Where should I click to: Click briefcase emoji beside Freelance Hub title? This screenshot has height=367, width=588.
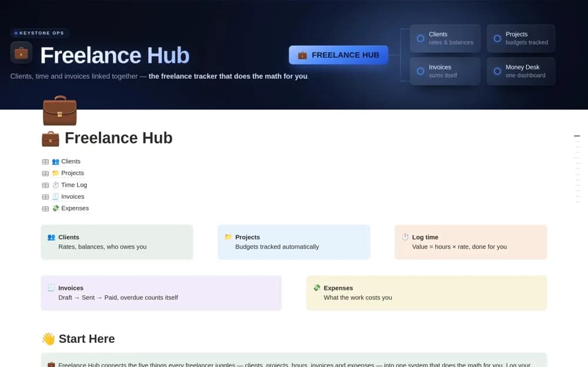pos(50,138)
